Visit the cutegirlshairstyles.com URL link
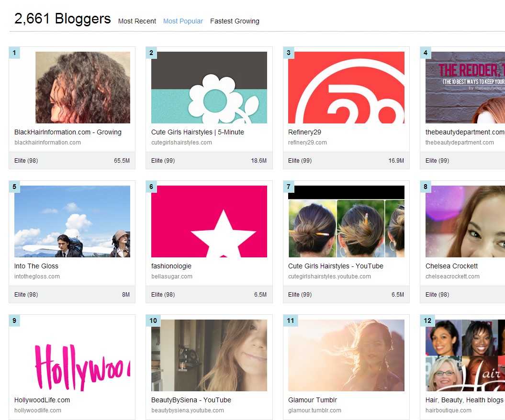Viewport: 505px width, 420px height. [181, 143]
